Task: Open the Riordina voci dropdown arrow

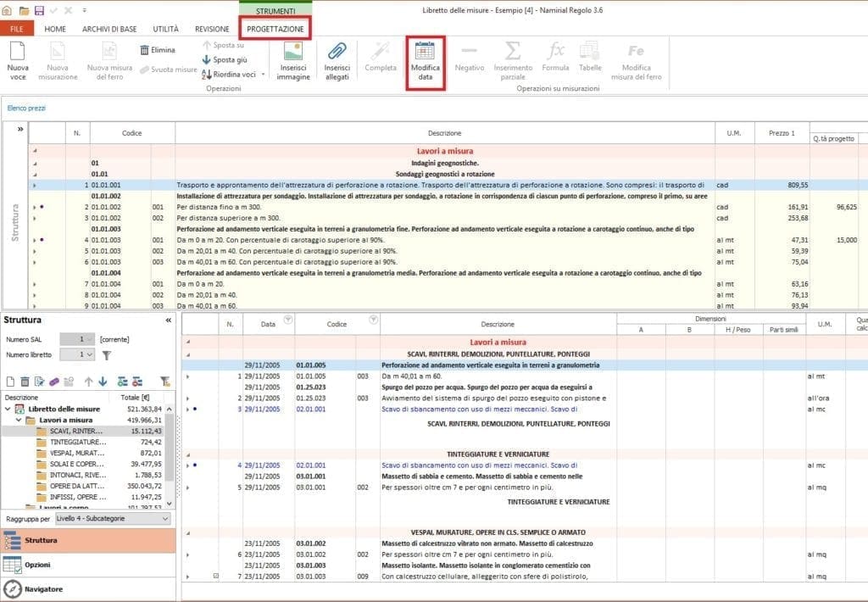Action: (263, 75)
